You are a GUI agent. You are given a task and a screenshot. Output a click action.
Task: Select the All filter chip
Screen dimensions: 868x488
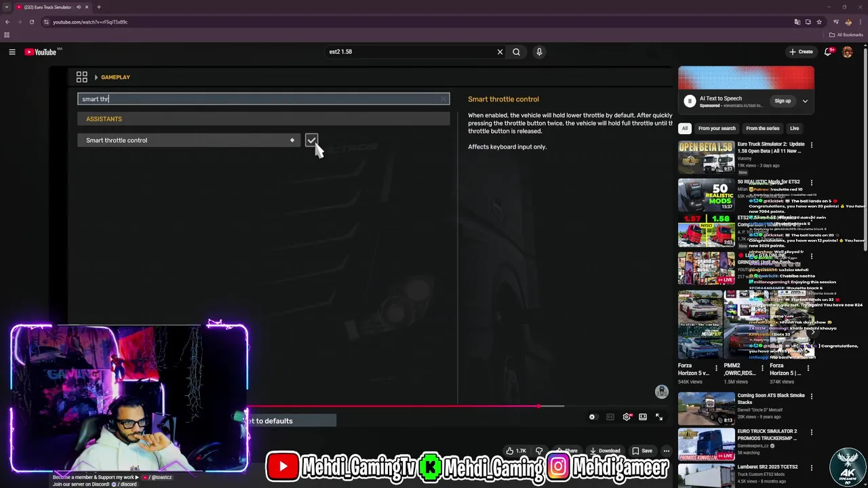click(685, 128)
